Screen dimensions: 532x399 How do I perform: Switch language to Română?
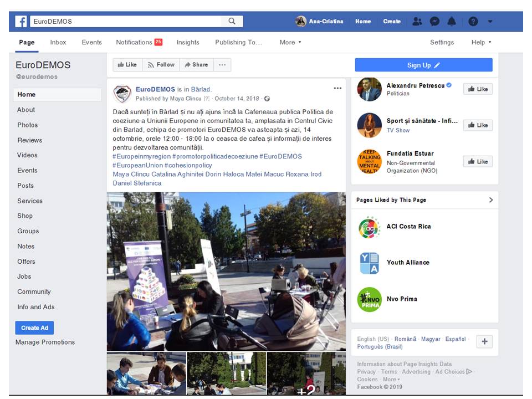point(405,339)
